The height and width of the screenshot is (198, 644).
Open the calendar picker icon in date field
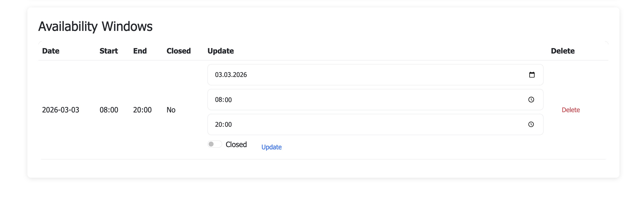[532, 75]
